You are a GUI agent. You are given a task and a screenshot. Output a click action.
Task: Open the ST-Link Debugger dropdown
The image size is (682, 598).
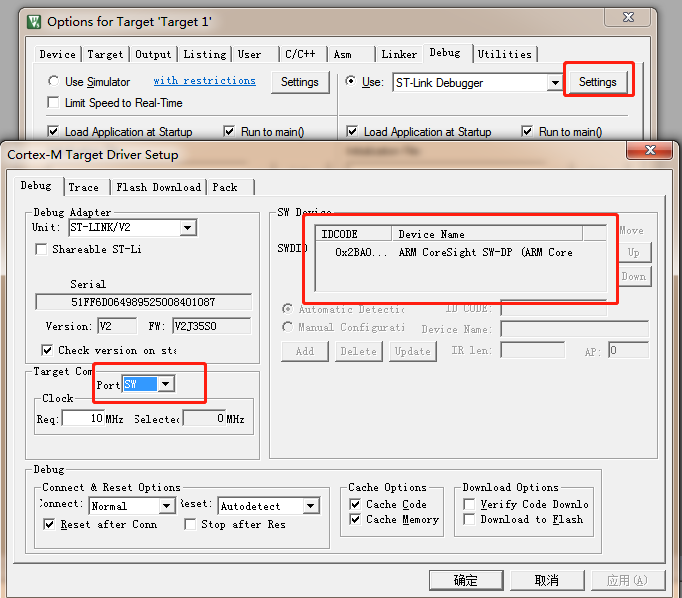click(555, 82)
